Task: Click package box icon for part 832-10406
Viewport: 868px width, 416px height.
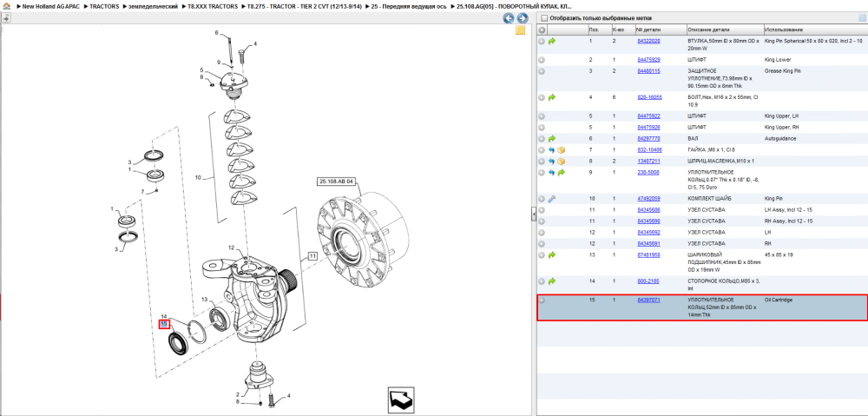Action: click(x=561, y=150)
